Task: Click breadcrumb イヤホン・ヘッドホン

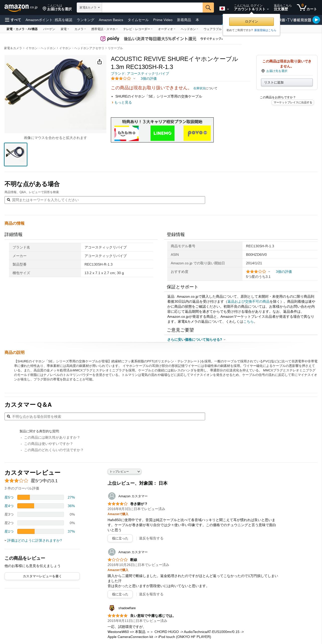Action: [40, 48]
